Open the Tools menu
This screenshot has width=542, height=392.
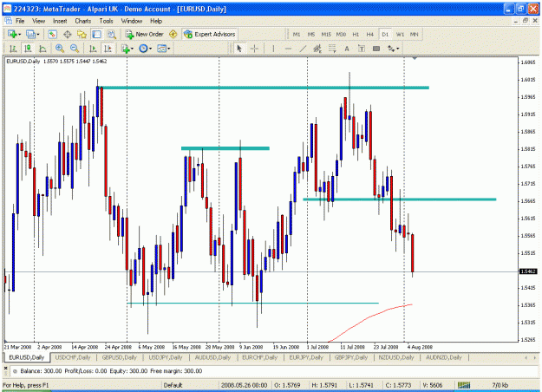click(x=107, y=21)
